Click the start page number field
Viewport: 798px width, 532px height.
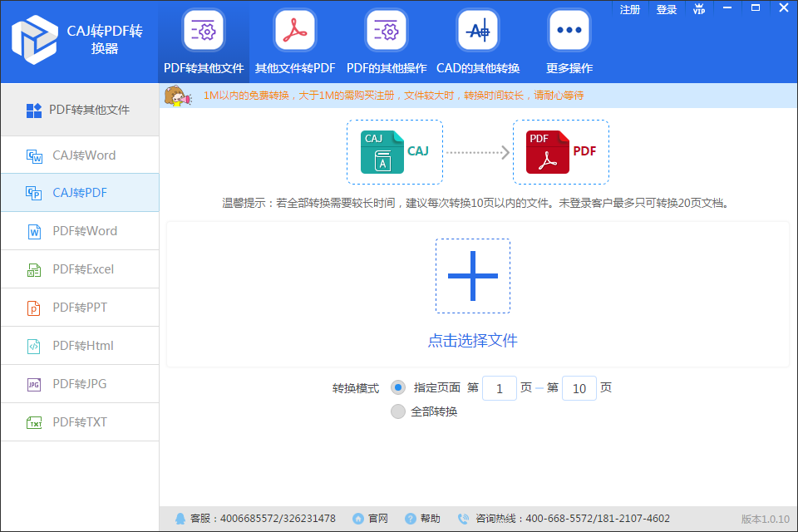[x=500, y=388]
